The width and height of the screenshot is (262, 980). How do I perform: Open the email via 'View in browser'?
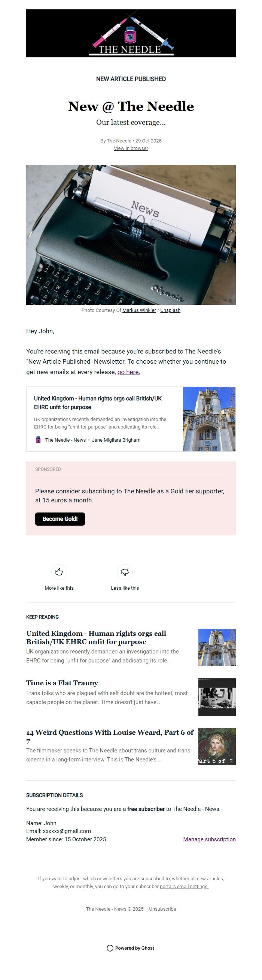point(131,148)
